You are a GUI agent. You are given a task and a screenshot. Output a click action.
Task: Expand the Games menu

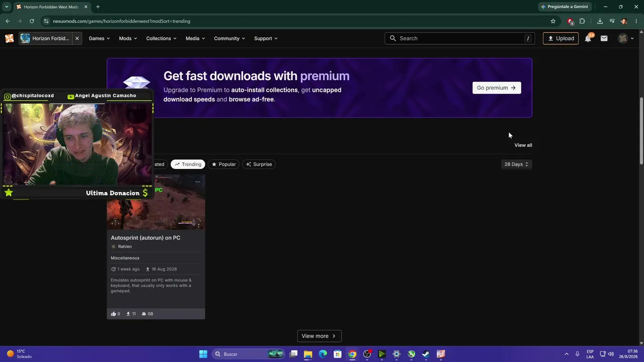click(99, 38)
